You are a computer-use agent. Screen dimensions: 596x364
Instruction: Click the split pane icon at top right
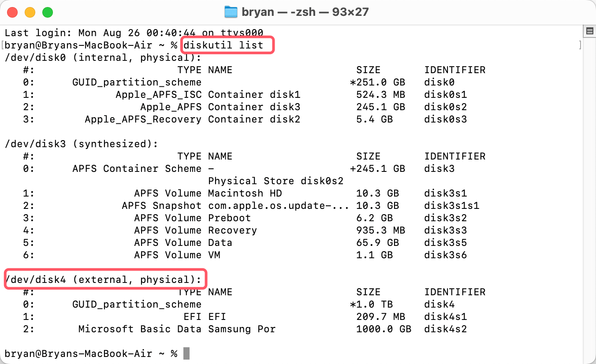(589, 31)
